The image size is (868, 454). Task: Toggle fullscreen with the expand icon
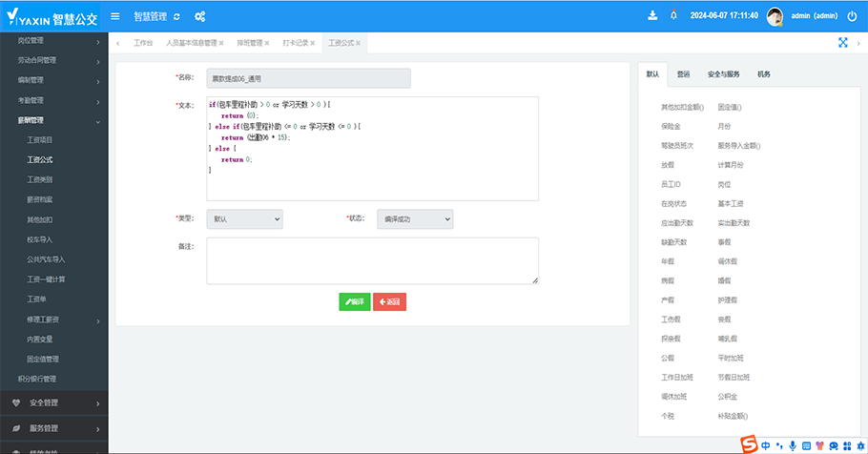[843, 43]
